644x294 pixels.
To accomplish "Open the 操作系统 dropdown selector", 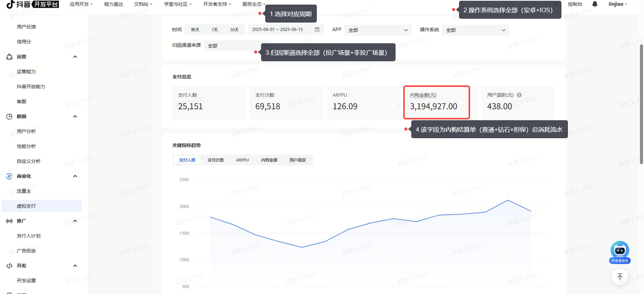I will [475, 30].
